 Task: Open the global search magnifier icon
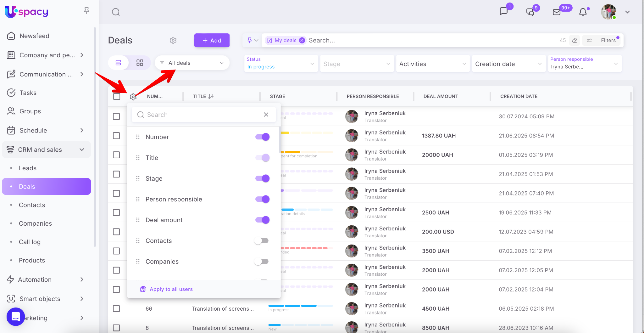coord(116,12)
